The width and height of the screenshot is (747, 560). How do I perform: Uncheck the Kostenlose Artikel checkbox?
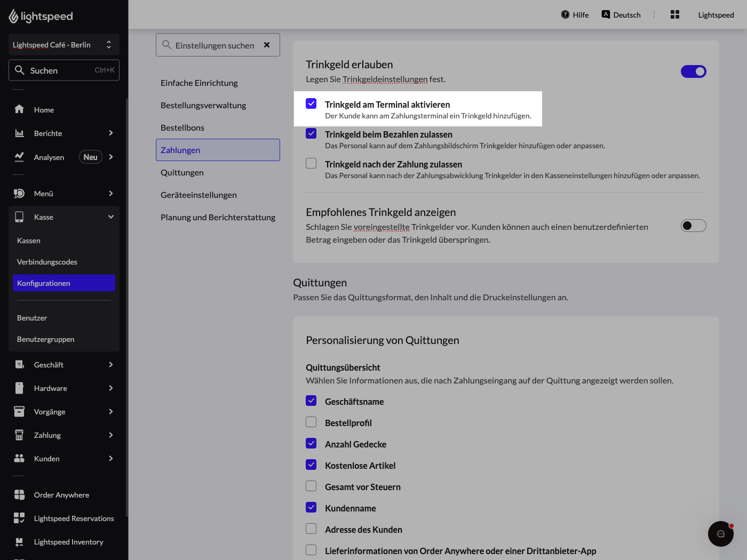311,465
